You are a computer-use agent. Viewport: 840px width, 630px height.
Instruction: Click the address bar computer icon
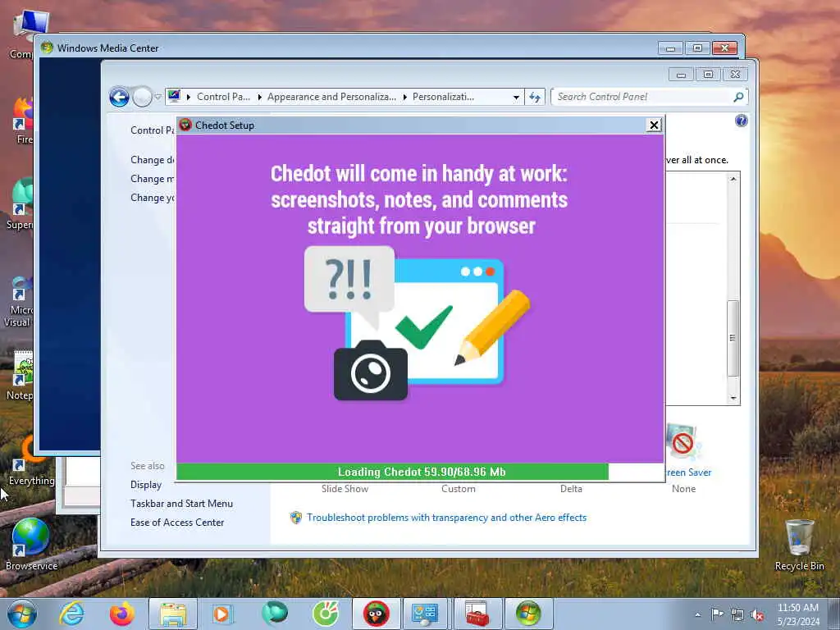coord(174,97)
